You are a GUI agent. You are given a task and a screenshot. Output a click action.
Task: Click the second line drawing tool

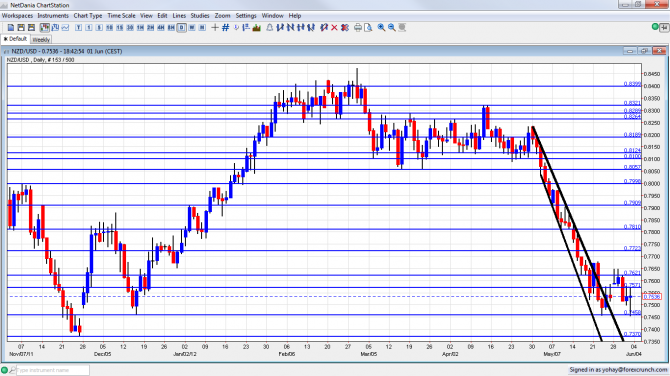[291, 28]
